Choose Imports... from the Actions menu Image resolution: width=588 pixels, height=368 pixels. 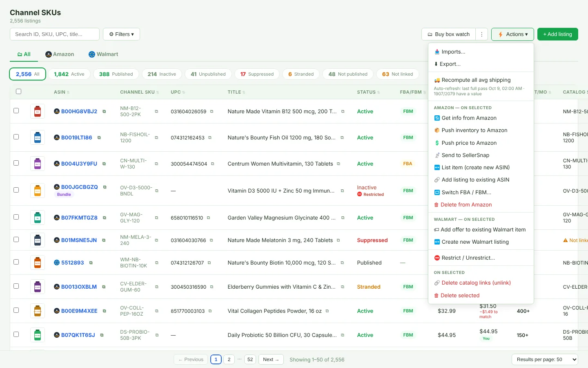481,52
